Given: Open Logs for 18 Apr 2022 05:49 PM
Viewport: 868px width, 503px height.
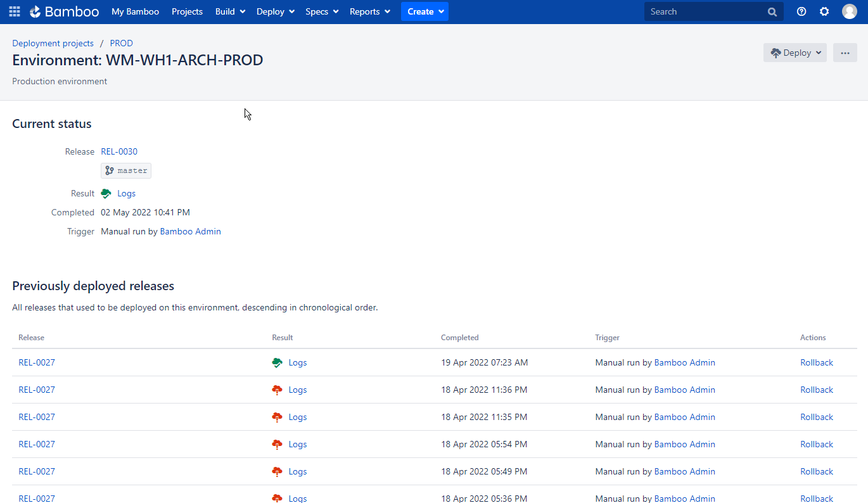Looking at the screenshot, I should point(298,472).
